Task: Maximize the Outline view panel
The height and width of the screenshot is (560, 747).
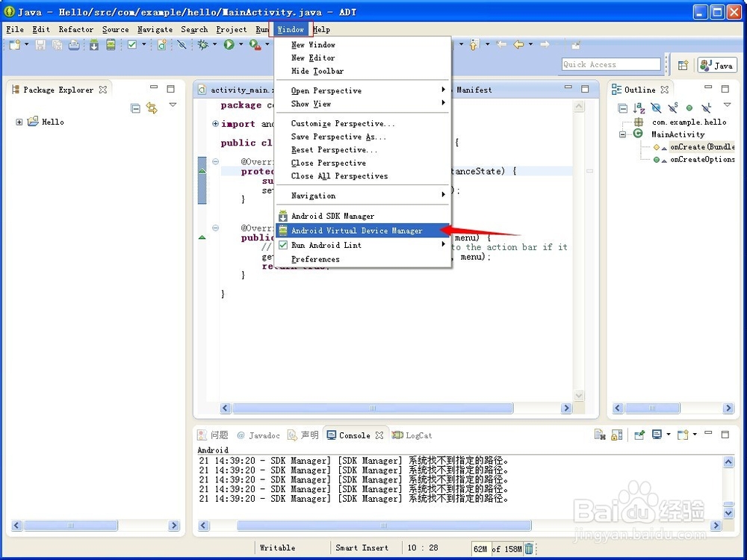Action: tap(725, 89)
